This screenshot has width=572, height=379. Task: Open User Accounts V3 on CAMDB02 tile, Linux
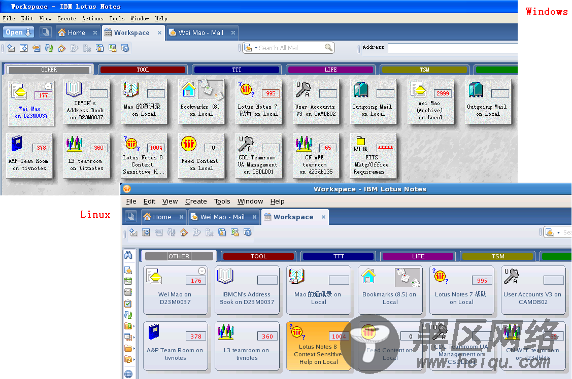tap(533, 290)
